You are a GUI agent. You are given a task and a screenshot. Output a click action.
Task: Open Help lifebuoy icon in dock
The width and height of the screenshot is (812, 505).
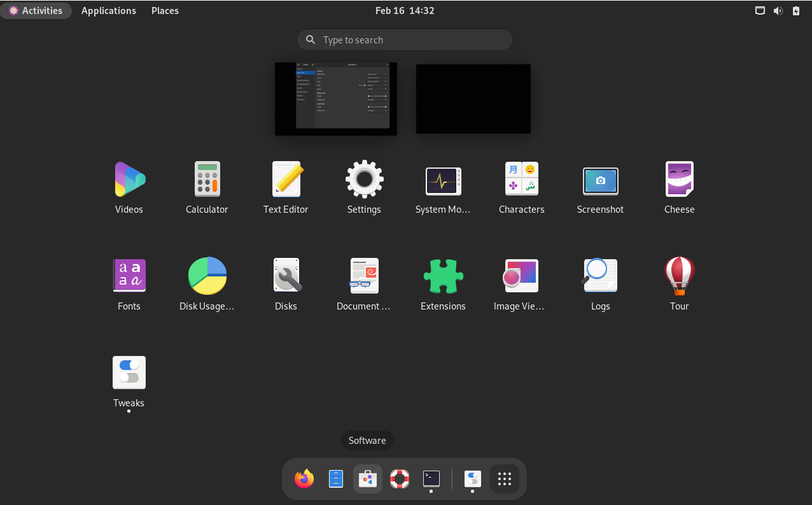[399, 479]
